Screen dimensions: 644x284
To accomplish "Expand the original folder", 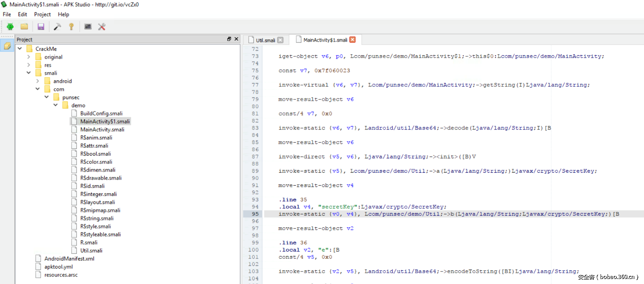I will point(29,57).
